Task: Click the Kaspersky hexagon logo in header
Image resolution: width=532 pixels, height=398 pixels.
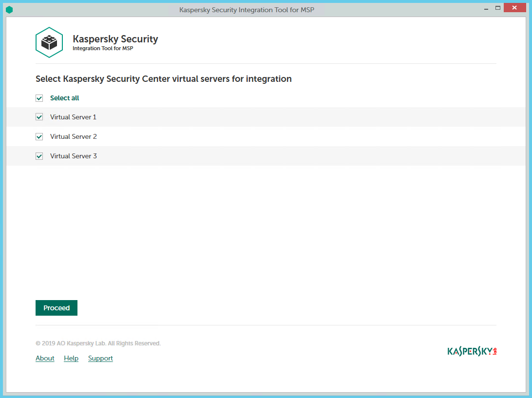Action: tap(49, 43)
